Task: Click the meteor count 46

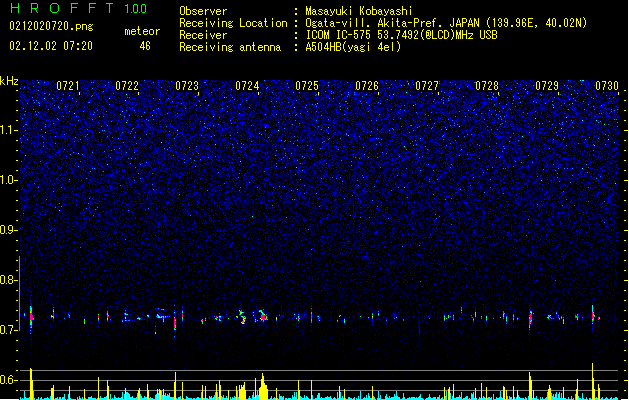Action: (x=145, y=46)
